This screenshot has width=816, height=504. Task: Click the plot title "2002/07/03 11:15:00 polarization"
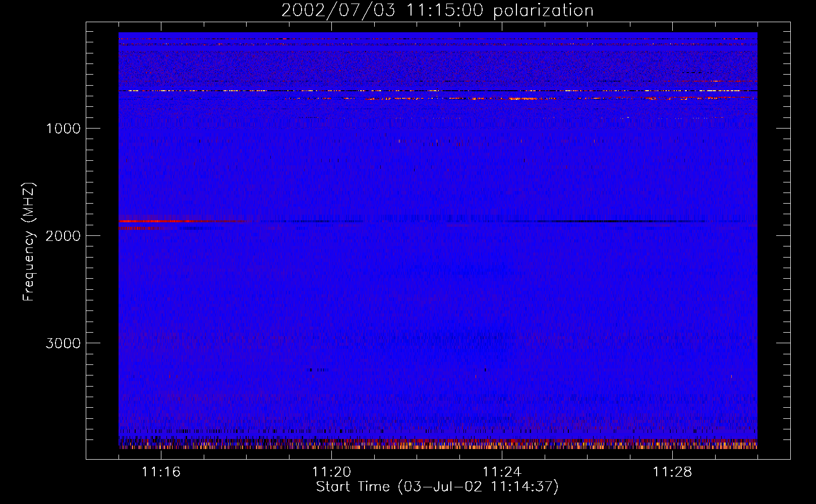pyautogui.click(x=437, y=10)
